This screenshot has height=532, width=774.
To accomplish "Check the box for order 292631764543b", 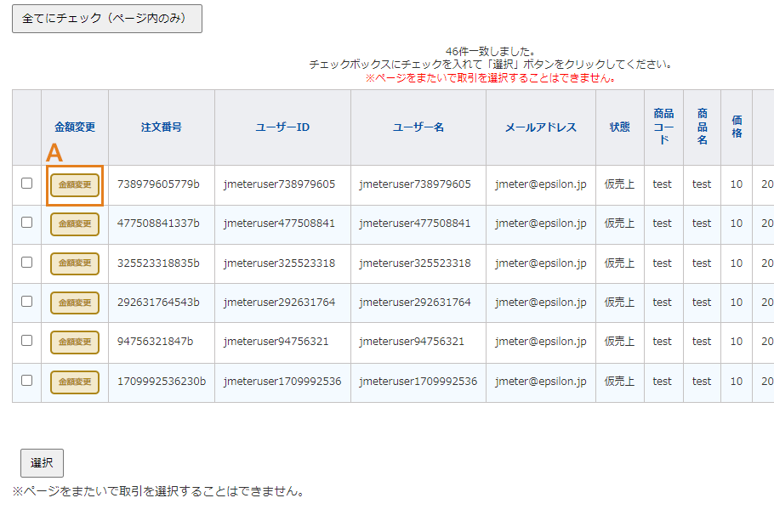I will 26,301.
